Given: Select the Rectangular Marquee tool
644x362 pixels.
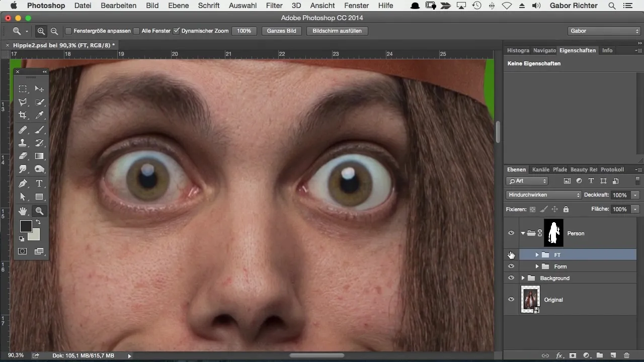Looking at the screenshot, I should click(x=23, y=89).
